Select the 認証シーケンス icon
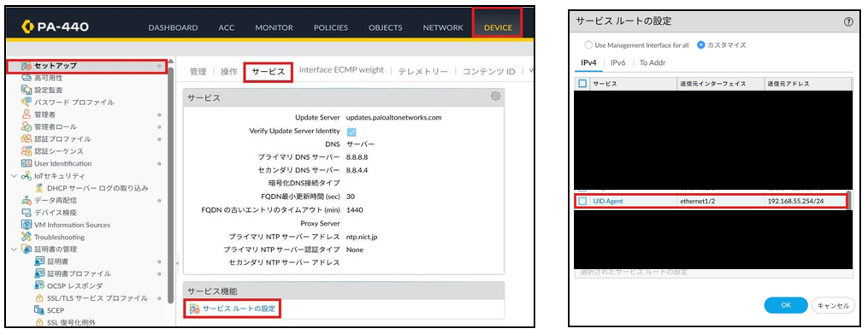The image size is (868, 329). (26, 151)
